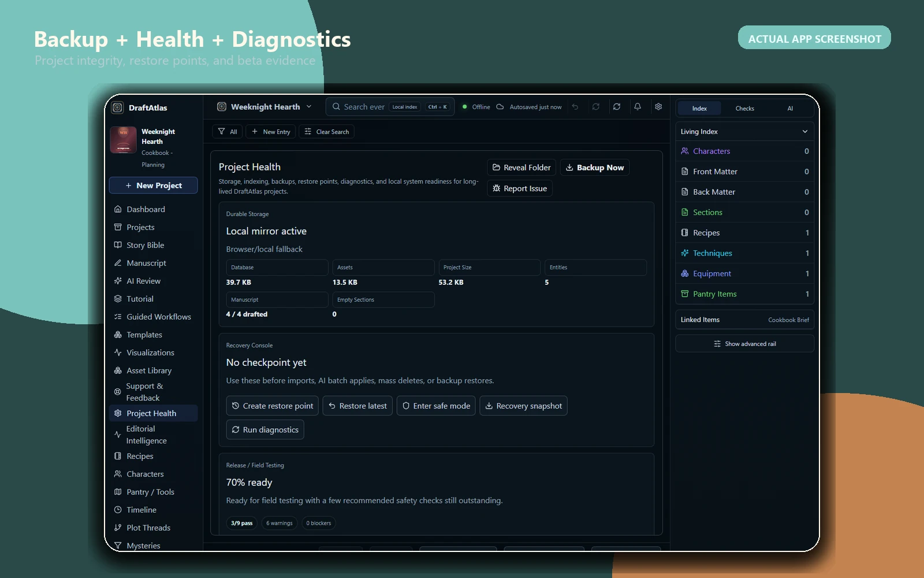Click the Local index badge in search
The image size is (924, 578).
(x=405, y=107)
